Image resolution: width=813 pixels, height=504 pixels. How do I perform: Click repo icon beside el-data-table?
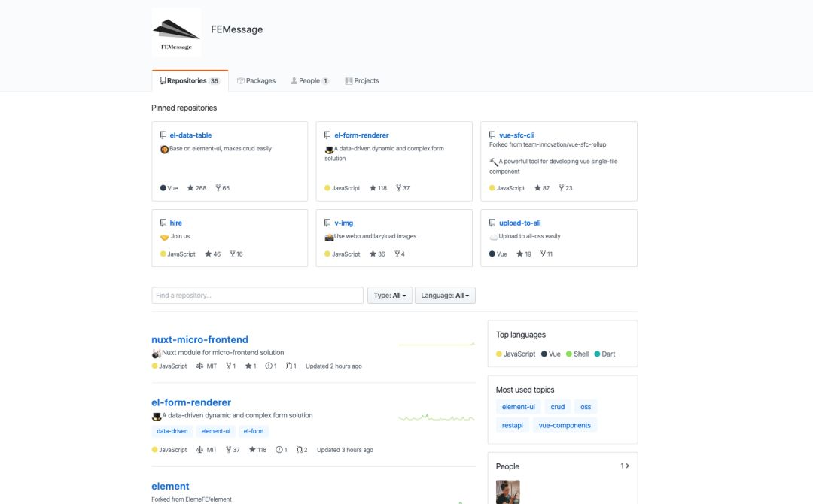(163, 135)
